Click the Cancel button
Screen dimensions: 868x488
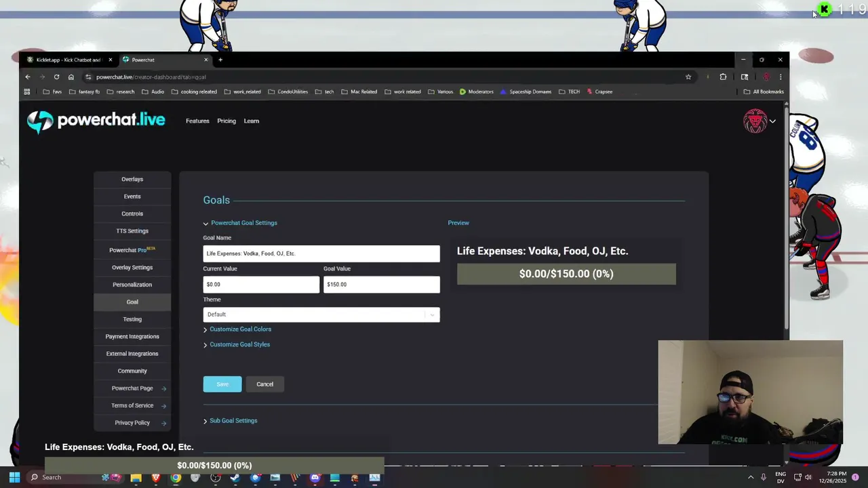pos(264,384)
